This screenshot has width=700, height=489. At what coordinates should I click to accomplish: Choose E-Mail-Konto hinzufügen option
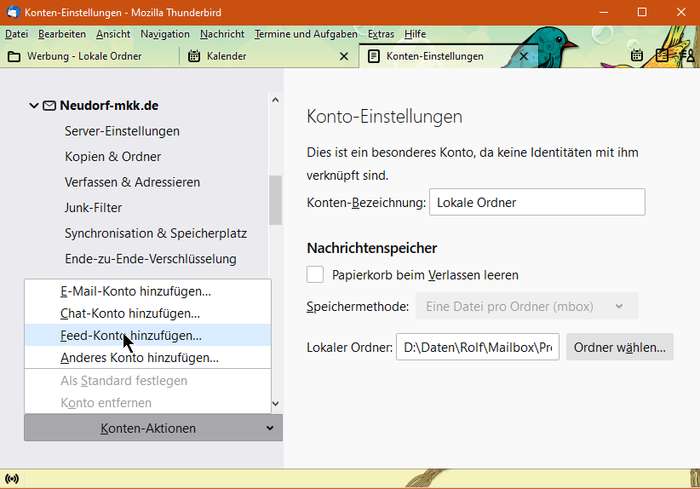(135, 291)
